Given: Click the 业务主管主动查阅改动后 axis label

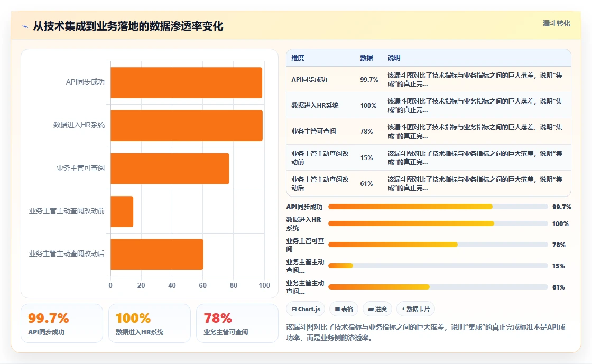Looking at the screenshot, I should pyautogui.click(x=67, y=254).
